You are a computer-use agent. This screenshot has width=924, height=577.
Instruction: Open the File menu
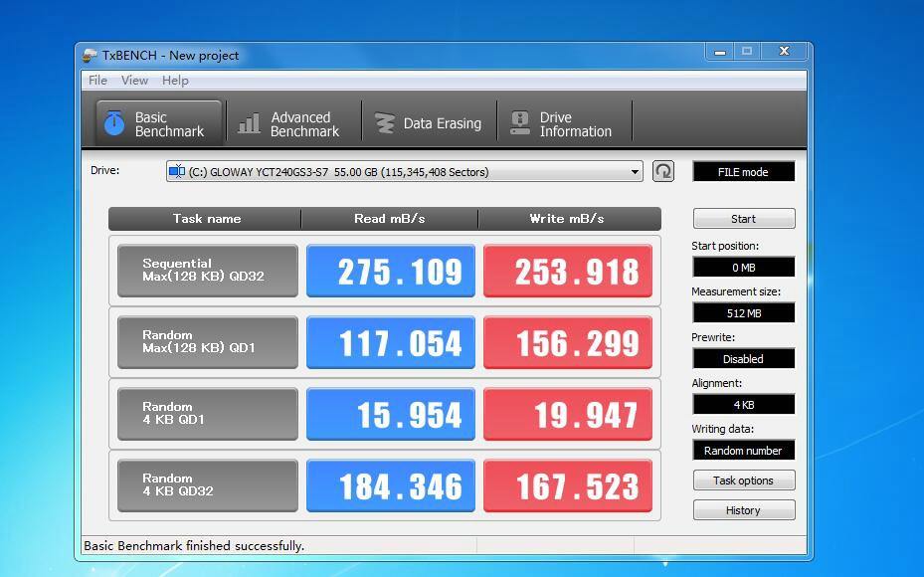click(x=97, y=81)
